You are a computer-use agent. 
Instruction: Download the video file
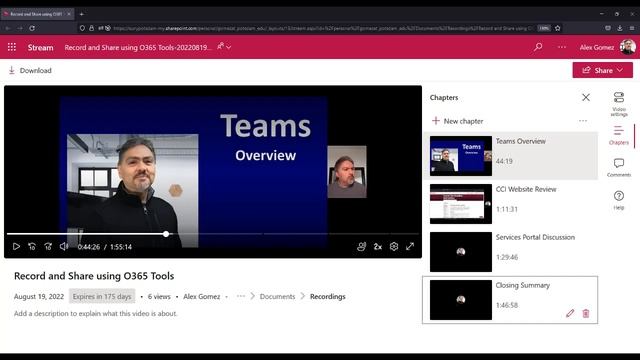click(x=30, y=70)
